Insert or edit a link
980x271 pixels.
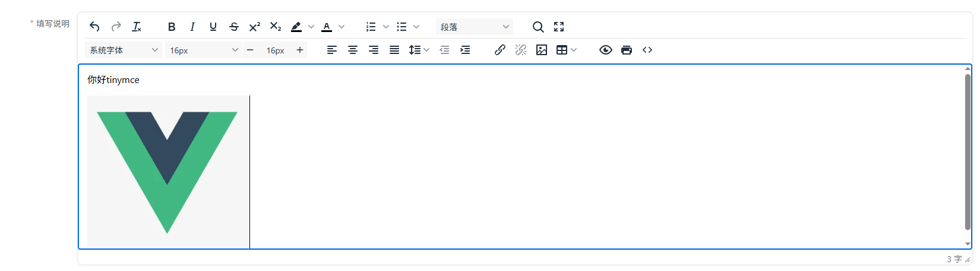500,50
